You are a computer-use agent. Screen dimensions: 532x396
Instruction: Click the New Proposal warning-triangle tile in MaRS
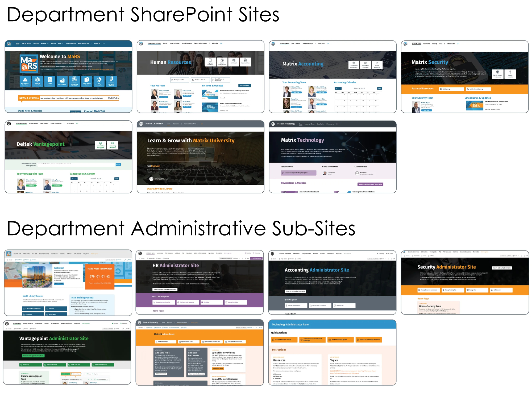tap(25, 81)
